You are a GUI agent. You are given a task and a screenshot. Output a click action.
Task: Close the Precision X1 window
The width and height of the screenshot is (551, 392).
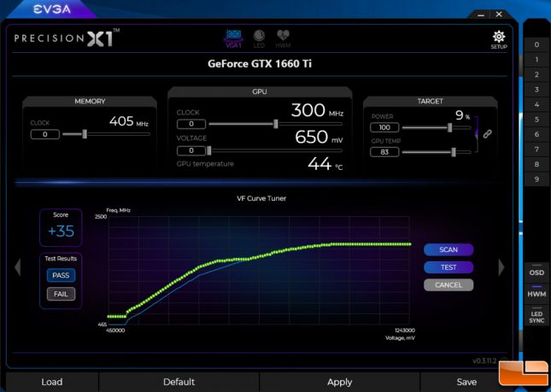[499, 15]
